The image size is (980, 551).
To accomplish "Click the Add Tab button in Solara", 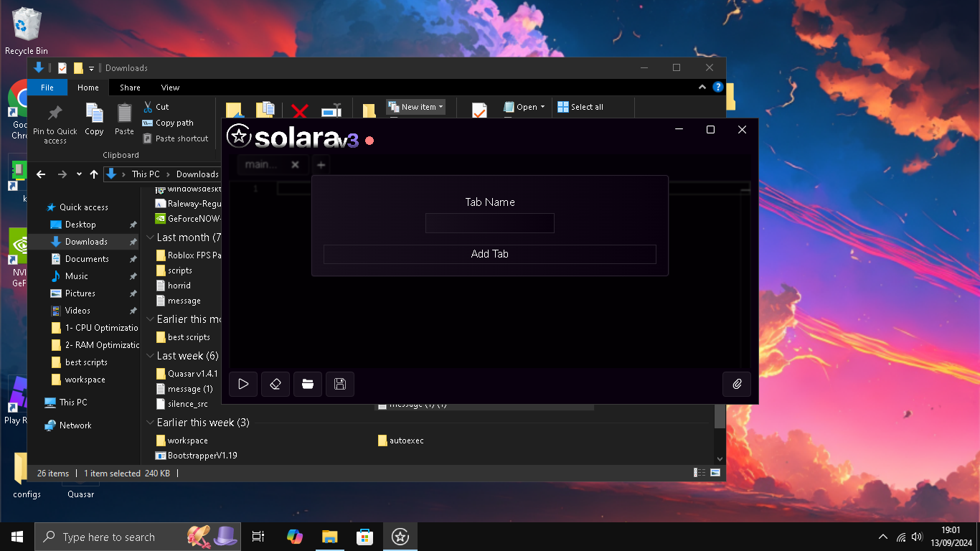I will 490,254.
